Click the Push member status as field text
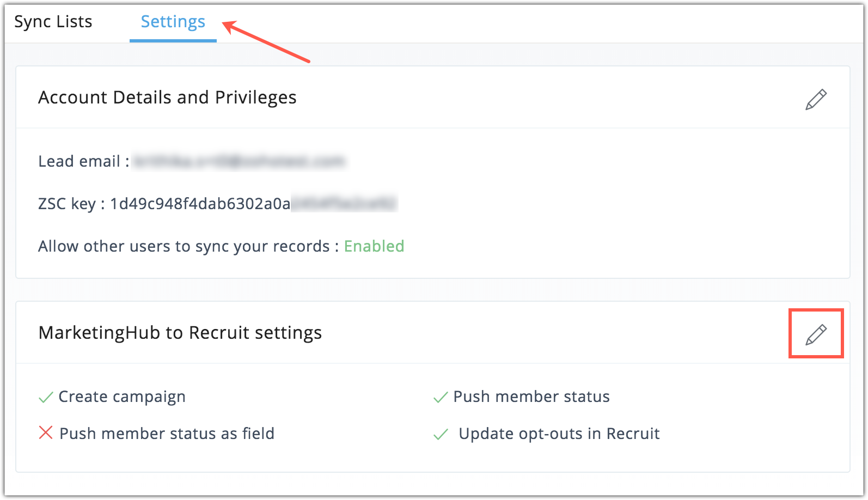 click(167, 434)
